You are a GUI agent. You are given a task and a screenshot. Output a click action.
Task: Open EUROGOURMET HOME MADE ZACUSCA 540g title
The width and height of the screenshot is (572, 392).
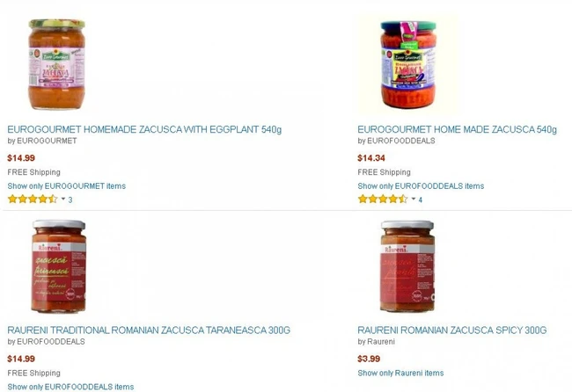457,129
